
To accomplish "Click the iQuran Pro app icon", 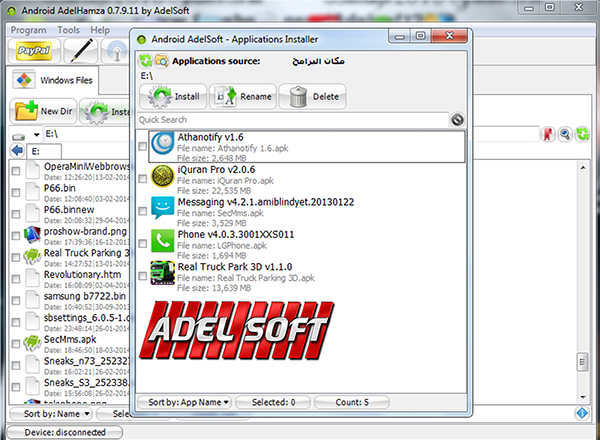I will (162, 176).
